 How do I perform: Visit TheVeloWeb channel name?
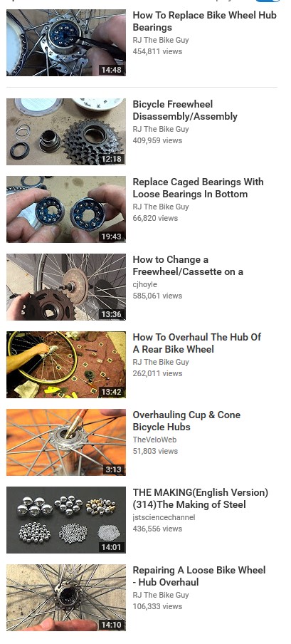[154, 440]
